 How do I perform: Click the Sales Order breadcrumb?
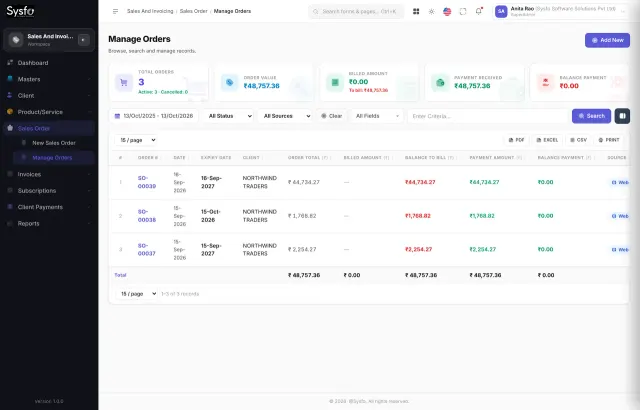tap(193, 11)
